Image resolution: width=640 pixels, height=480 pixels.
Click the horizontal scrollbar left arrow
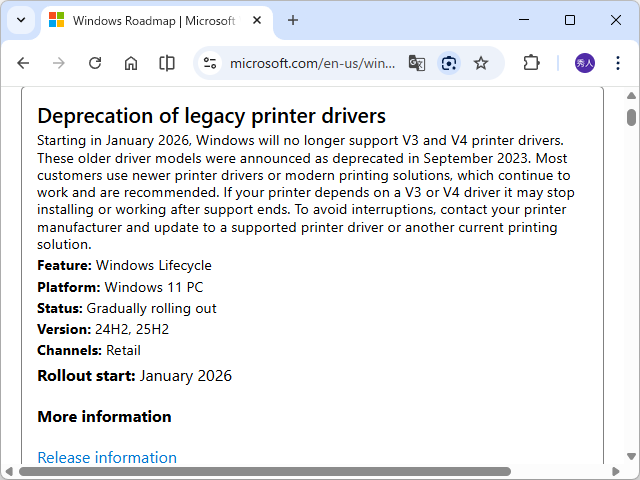click(9, 472)
